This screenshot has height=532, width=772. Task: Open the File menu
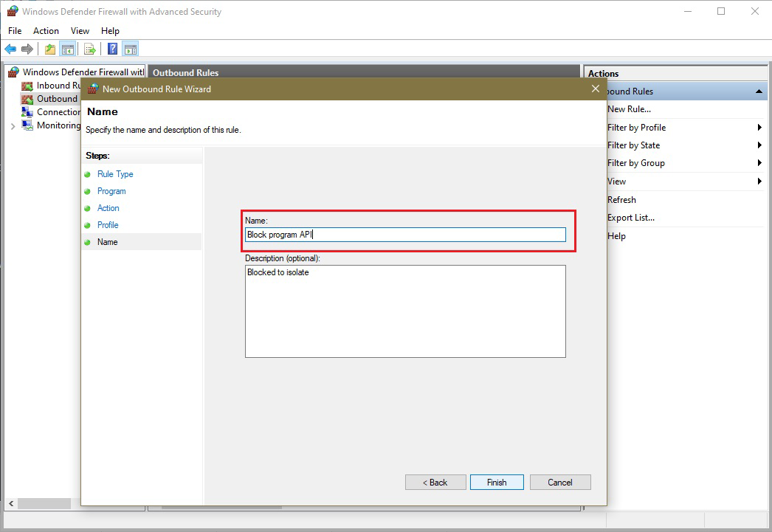[x=15, y=30]
